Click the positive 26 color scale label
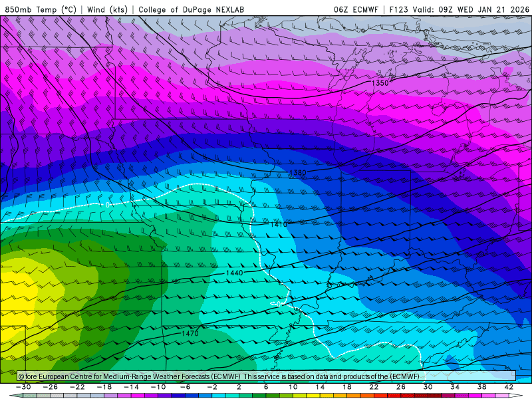 [x=401, y=387]
